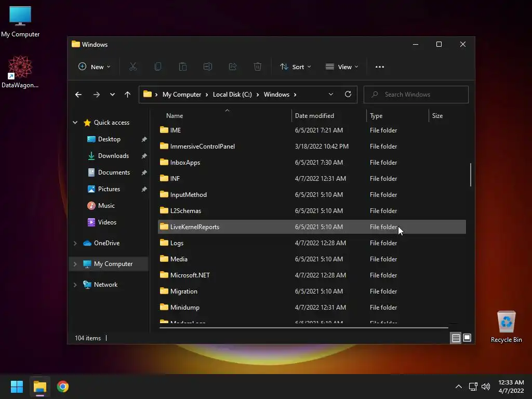Click File Explorer on the taskbar

[x=39, y=387]
